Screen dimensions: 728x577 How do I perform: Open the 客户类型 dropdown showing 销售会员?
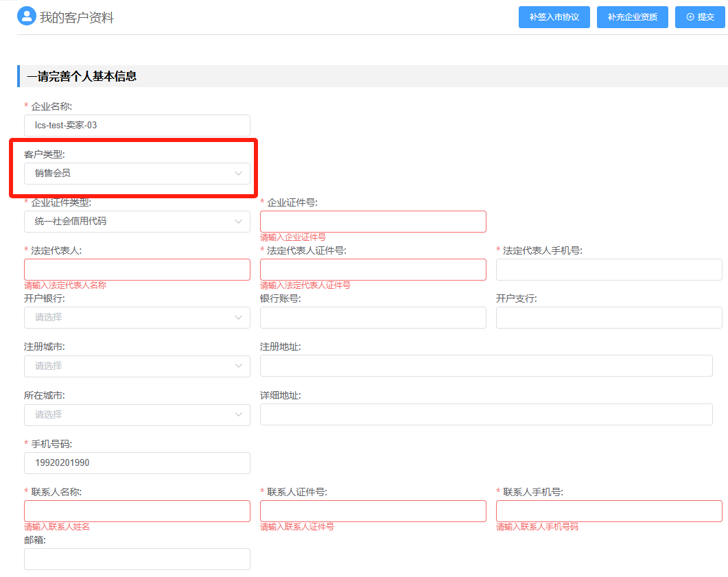tap(137, 174)
